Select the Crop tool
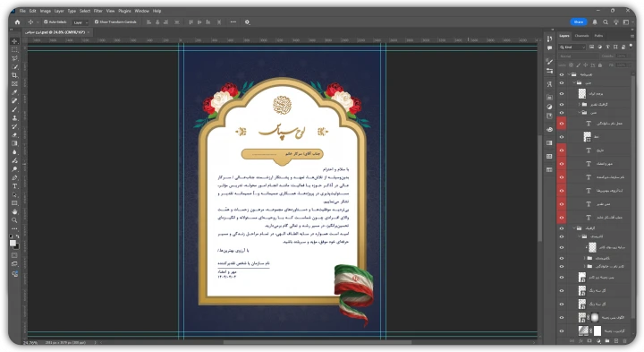The height and width of the screenshot is (352, 644). [15, 75]
